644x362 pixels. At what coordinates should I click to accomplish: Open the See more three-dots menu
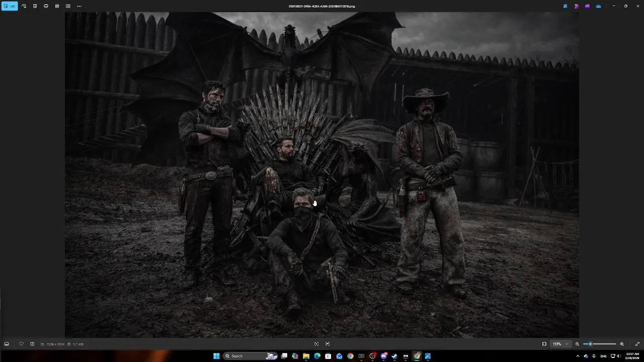(x=79, y=6)
